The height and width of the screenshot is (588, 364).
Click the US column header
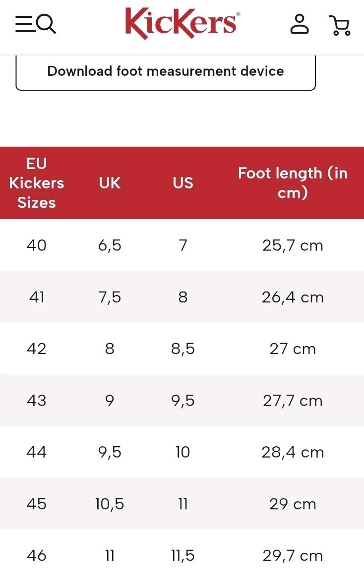(x=183, y=183)
